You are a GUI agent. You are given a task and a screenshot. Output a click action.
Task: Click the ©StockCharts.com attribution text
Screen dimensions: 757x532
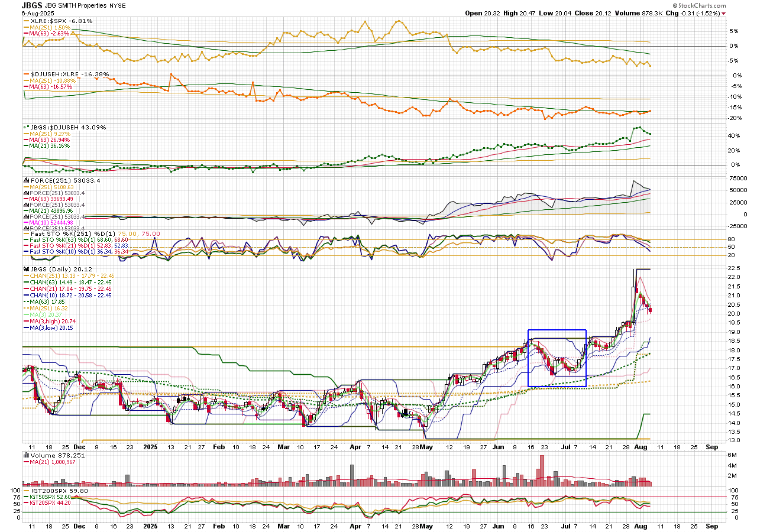pos(700,5)
